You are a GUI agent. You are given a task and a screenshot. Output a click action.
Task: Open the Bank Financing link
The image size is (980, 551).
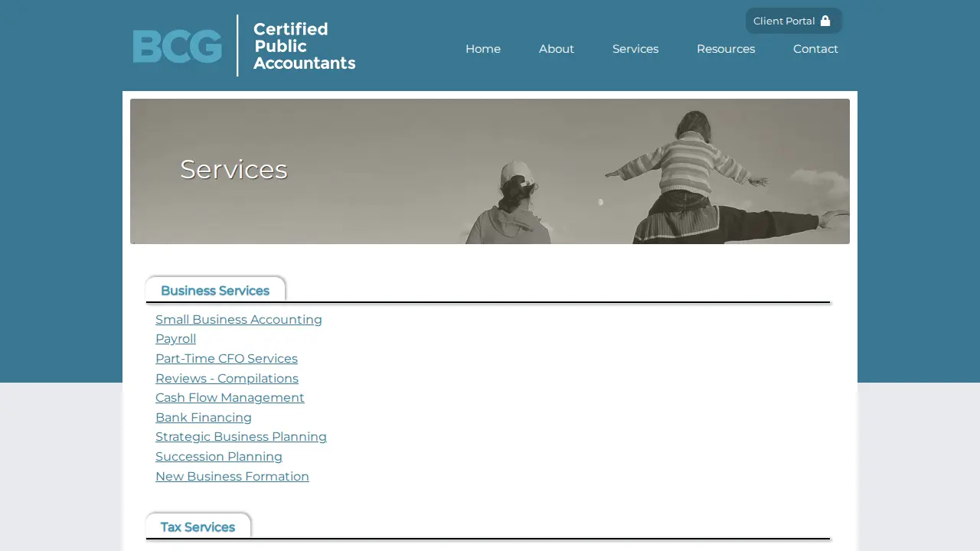204,417
